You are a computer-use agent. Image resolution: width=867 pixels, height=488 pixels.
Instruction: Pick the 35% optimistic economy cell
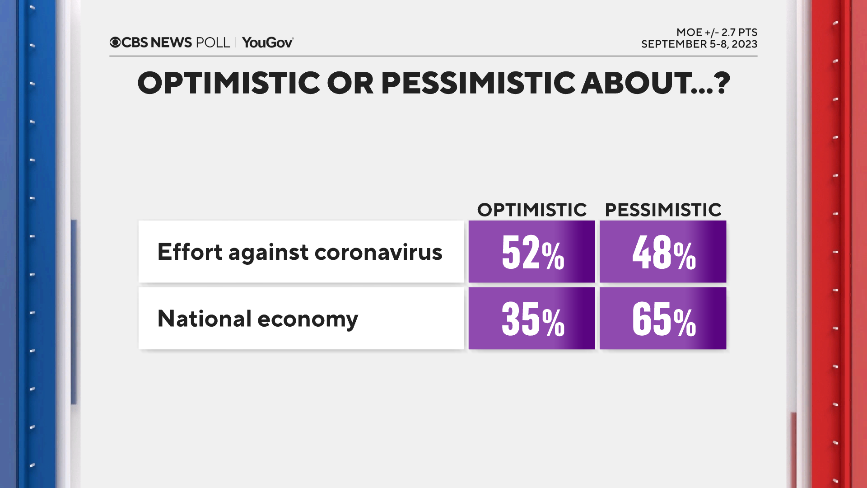[531, 319]
